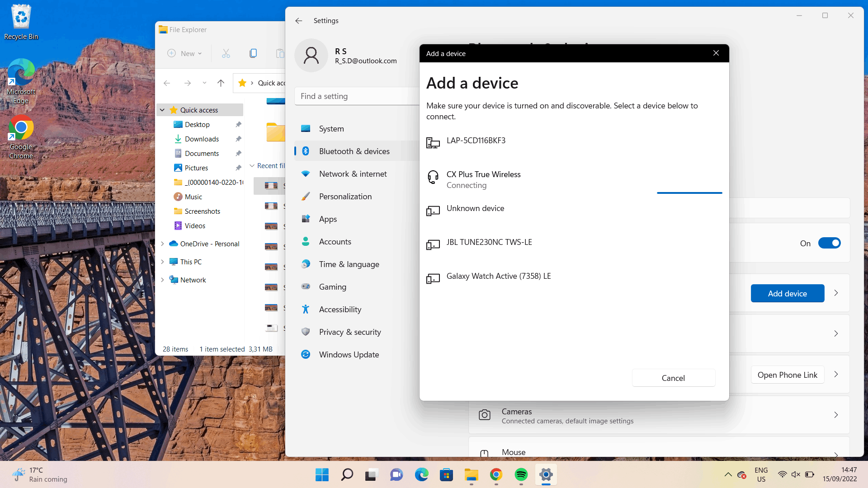Image resolution: width=868 pixels, height=488 pixels.
Task: Open Windows Start menu
Action: (322, 474)
